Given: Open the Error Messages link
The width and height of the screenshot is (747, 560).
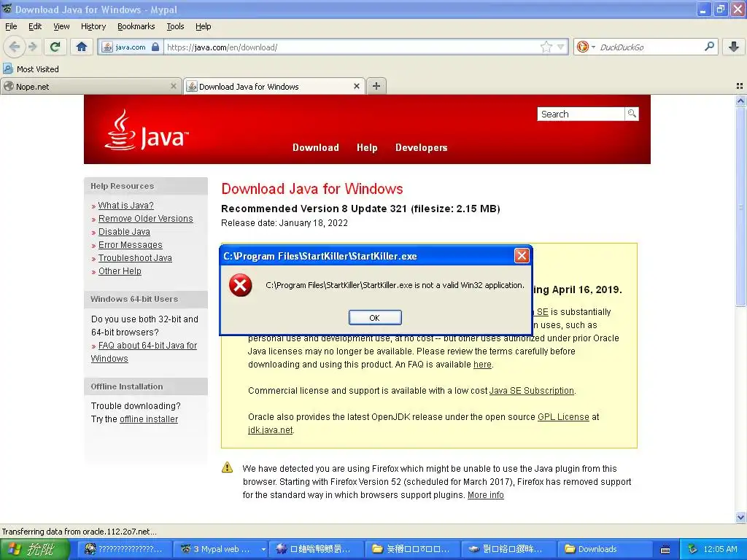Looking at the screenshot, I should pyautogui.click(x=131, y=245).
